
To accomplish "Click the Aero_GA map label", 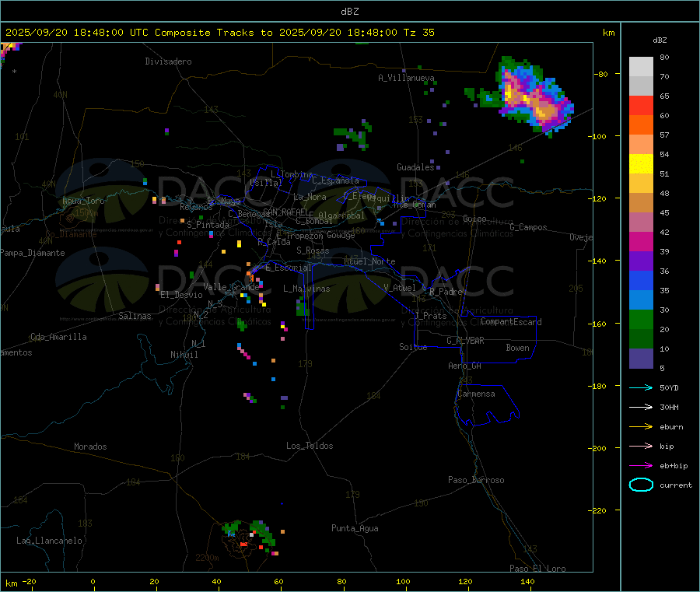I will (x=465, y=366).
